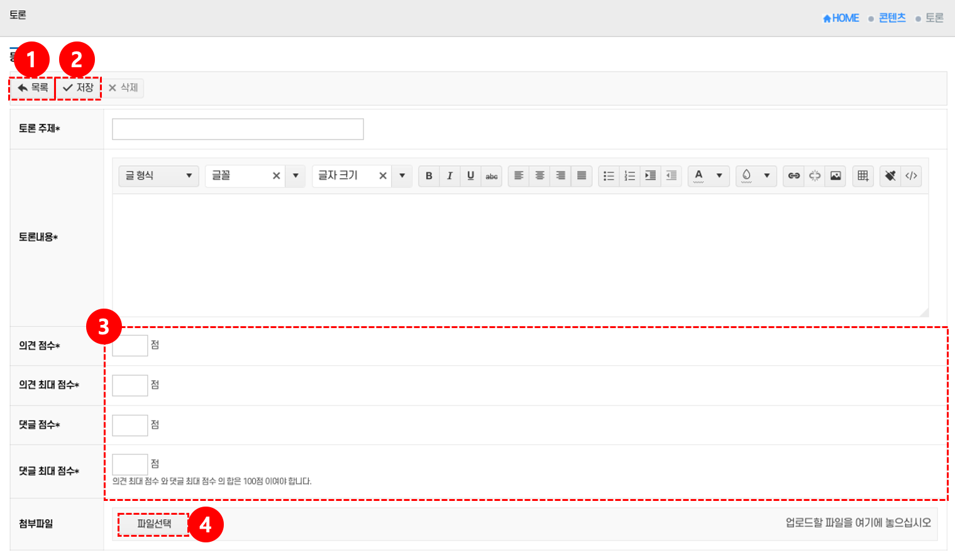Open HTML source code view
This screenshot has height=560, width=955.
point(911,176)
